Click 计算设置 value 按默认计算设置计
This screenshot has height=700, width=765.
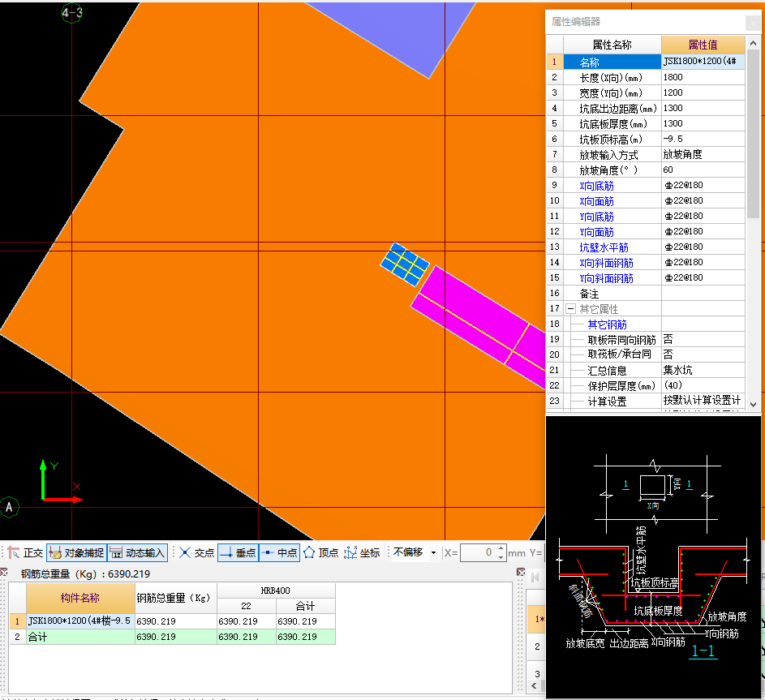tap(703, 401)
